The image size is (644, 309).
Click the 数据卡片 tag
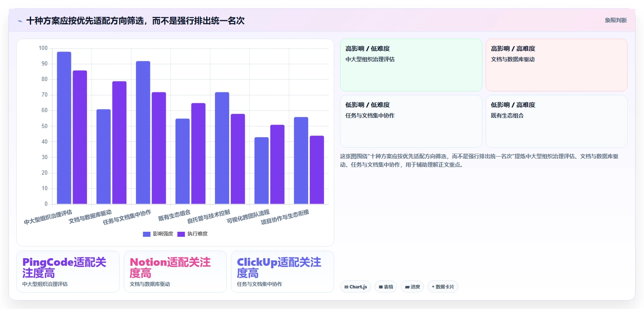click(443, 287)
